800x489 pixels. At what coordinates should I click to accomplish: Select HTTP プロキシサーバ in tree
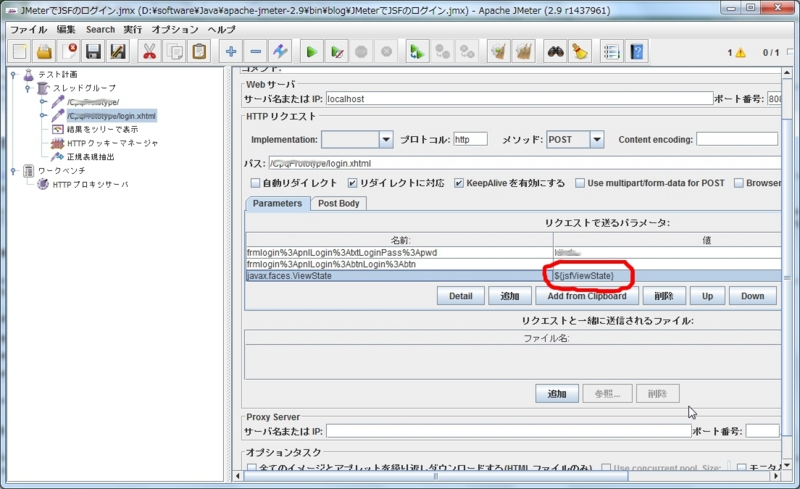90,184
